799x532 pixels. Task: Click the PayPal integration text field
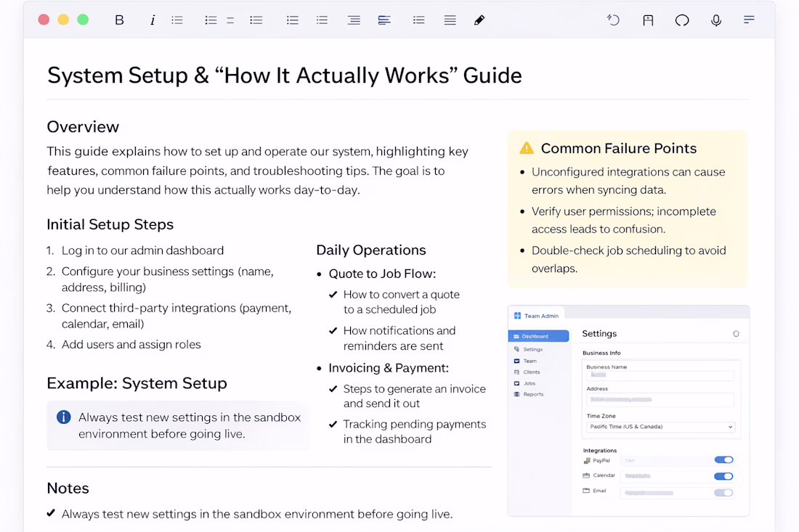[667, 460]
